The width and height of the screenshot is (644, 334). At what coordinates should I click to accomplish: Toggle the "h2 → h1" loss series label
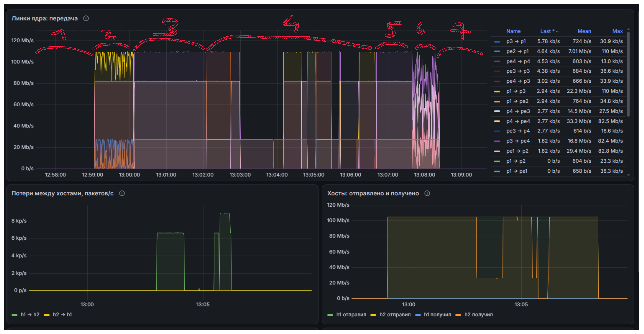click(62, 315)
